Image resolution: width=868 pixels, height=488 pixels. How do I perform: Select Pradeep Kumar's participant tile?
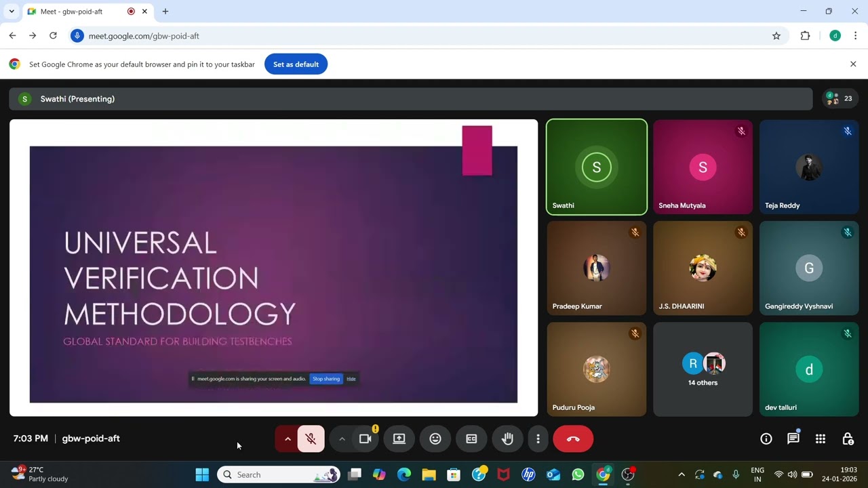(597, 268)
